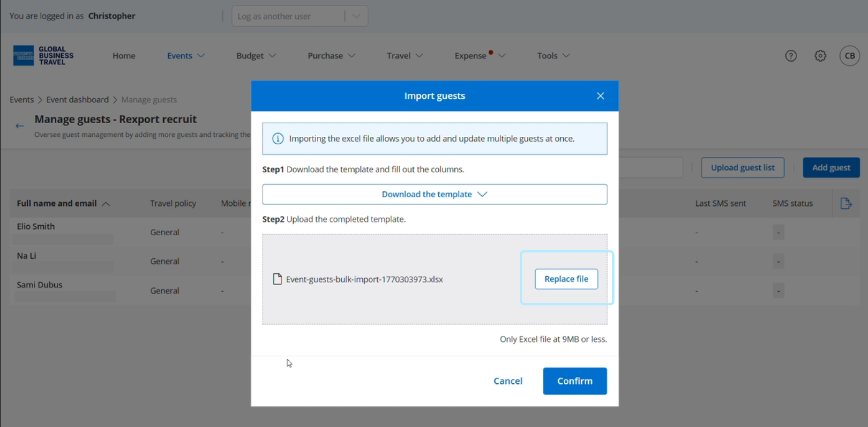This screenshot has width=868, height=427.
Task: Click the info icon in the banner
Action: tap(278, 139)
